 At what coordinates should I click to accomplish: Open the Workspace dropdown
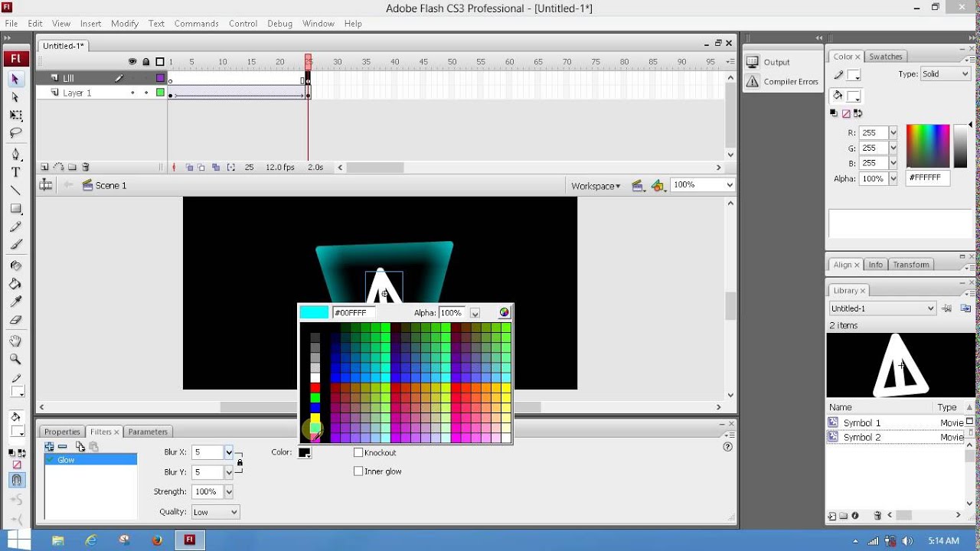[x=596, y=186]
